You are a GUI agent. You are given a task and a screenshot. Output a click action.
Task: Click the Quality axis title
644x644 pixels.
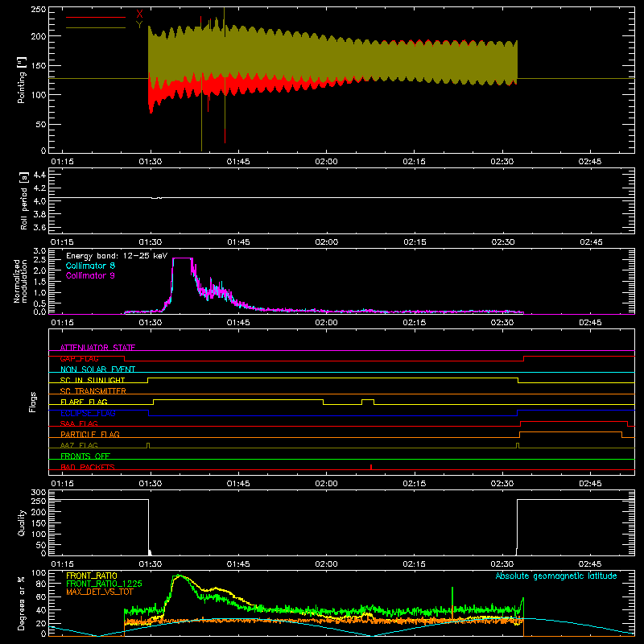pyautogui.click(x=22, y=522)
